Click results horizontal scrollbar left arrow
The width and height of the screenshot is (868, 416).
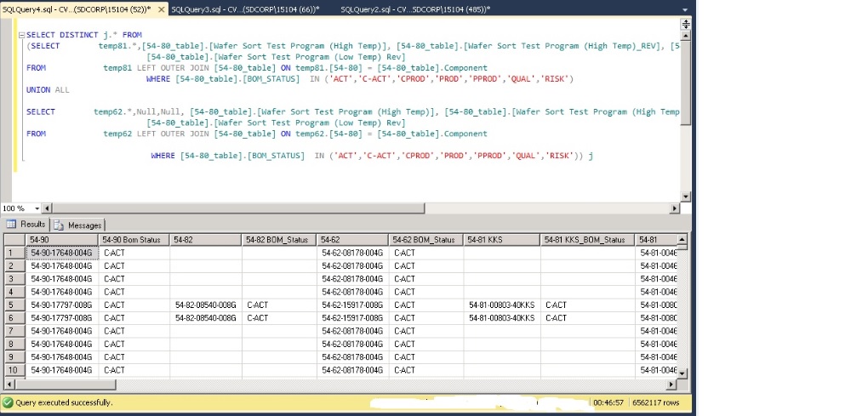(9, 384)
